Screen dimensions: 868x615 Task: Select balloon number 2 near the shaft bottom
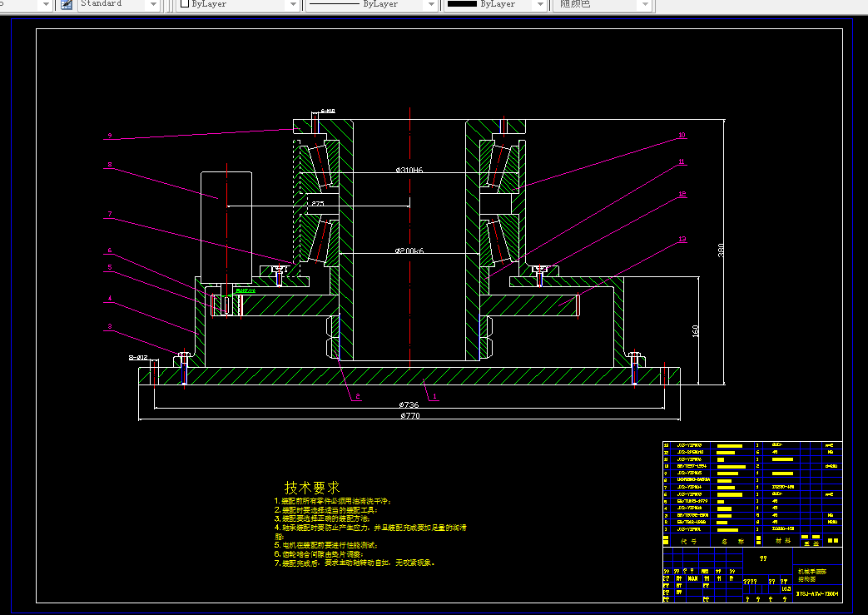click(x=358, y=396)
